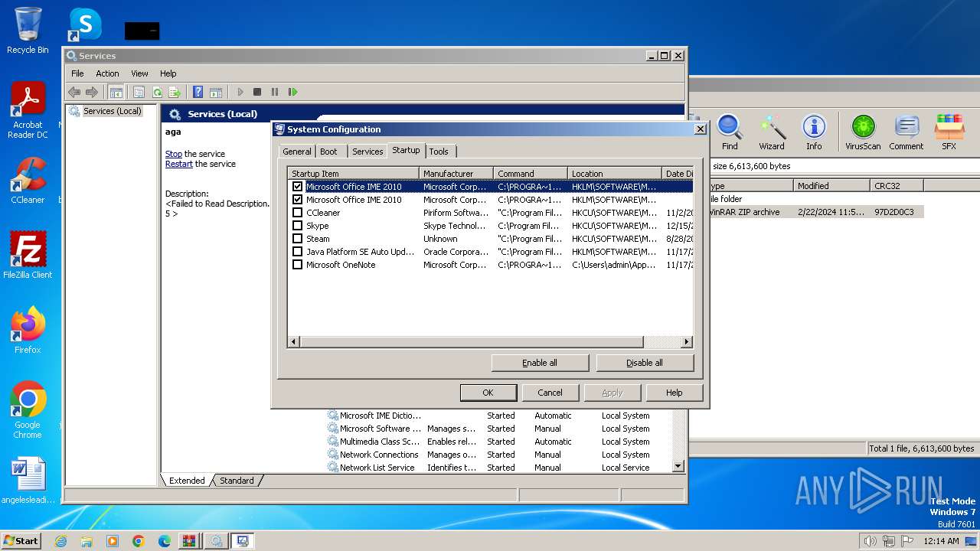This screenshot has height=551, width=980.
Task: Click the Microsoft Edge taskbar icon
Action: click(164, 541)
